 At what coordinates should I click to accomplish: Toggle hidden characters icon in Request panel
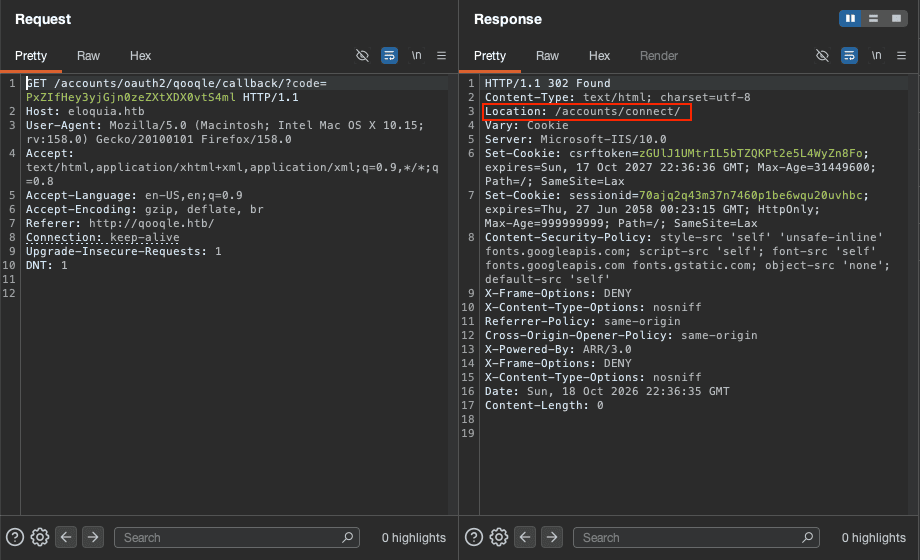(x=363, y=56)
